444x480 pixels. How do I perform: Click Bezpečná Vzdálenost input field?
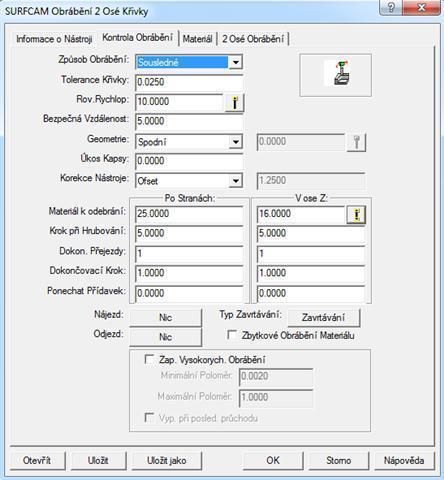(x=189, y=121)
